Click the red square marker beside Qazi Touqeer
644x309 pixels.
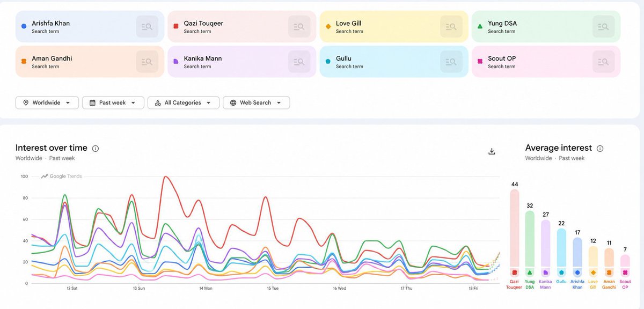tap(176, 26)
